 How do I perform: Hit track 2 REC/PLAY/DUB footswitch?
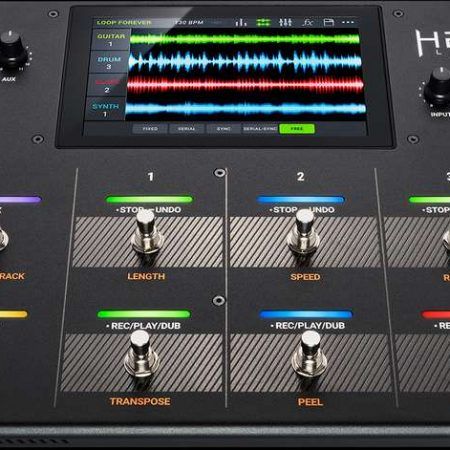coord(310,355)
